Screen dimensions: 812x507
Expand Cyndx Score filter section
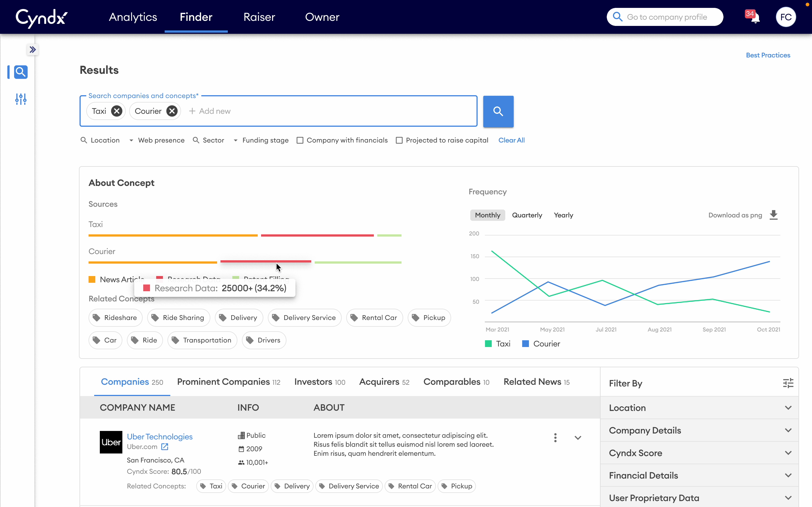pyautogui.click(x=699, y=453)
